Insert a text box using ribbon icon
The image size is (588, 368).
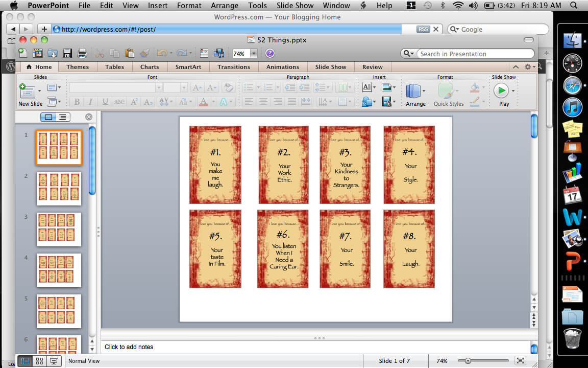tap(366, 87)
